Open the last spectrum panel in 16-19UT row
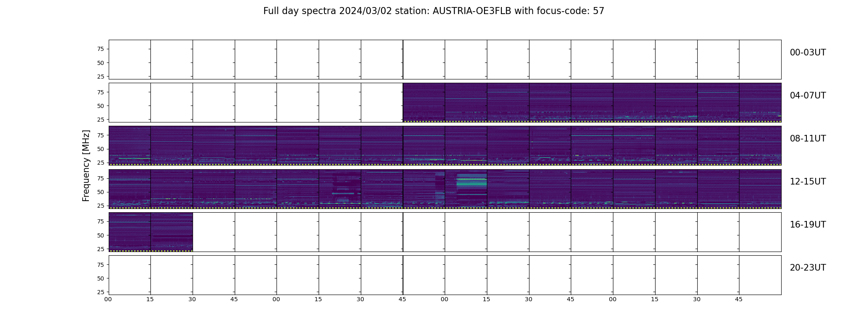The height and width of the screenshot is (331, 868). 172,232
